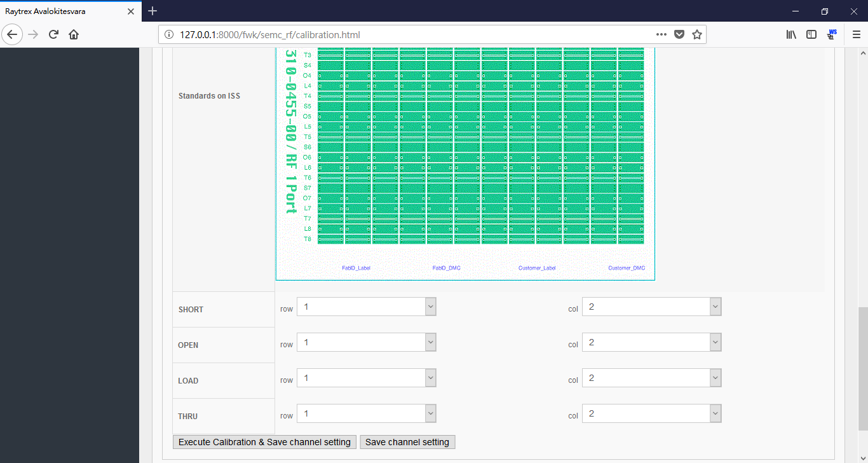Open SHORT row dropdown
The image size is (868, 463).
pyautogui.click(x=367, y=307)
